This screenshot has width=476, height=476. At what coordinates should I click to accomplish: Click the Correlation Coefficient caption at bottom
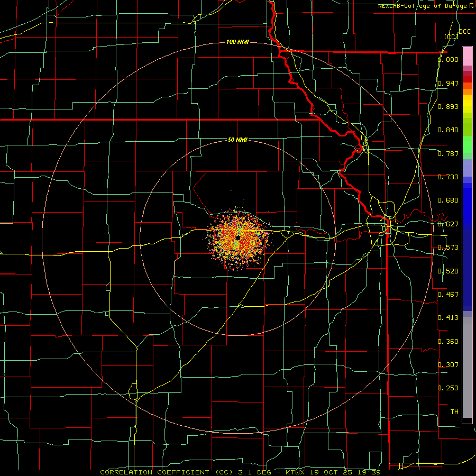[x=241, y=472]
